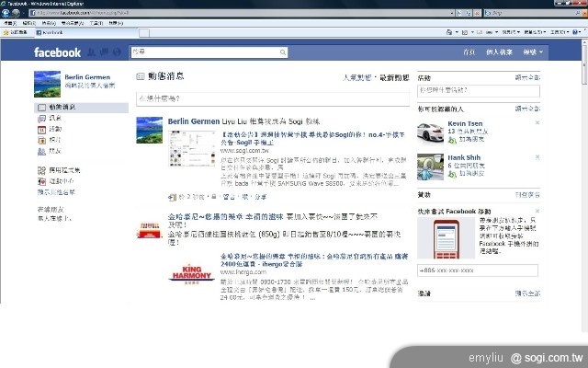Open the Friends icon in left sidebar
588x368 pixels.
42,151
